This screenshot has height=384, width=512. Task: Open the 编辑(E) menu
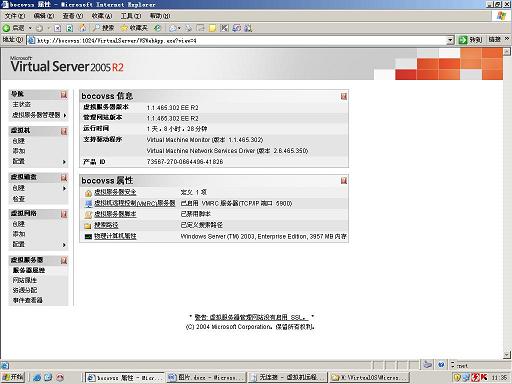[x=44, y=16]
